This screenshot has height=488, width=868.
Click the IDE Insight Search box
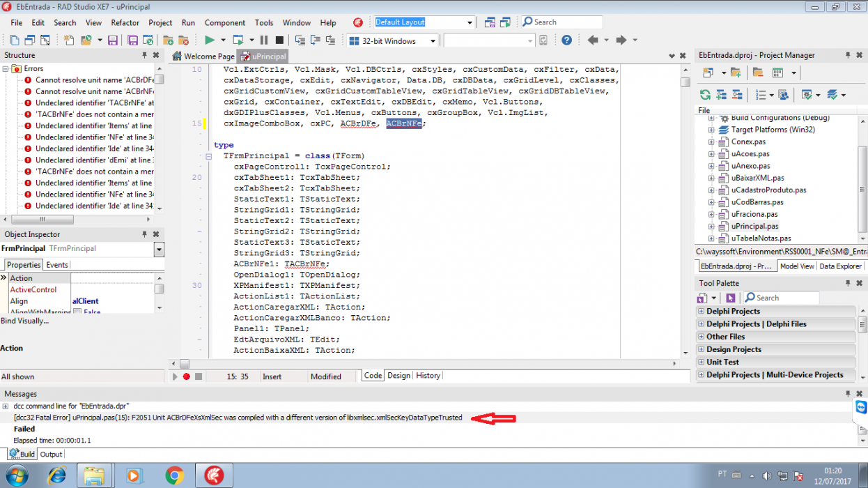(561, 22)
